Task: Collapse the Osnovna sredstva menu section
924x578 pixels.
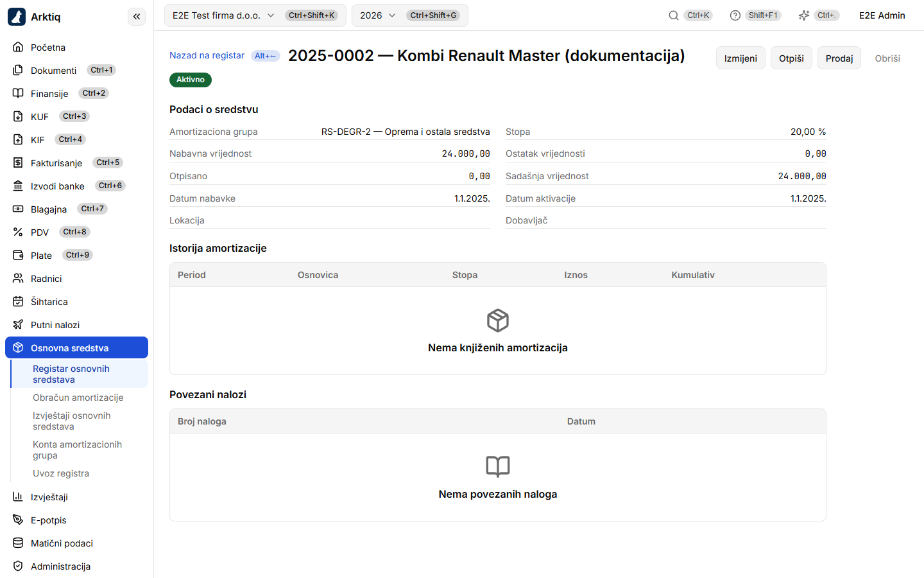Action: [77, 348]
